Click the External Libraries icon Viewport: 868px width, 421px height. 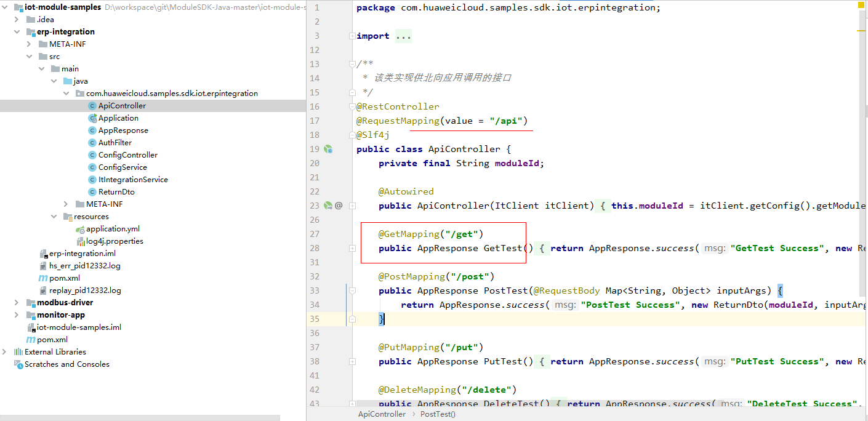point(18,352)
